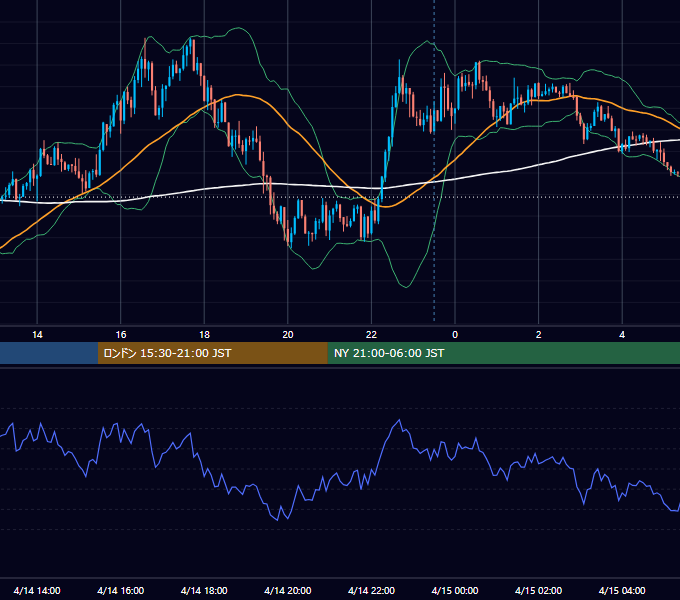This screenshot has height=600, width=680.
Task: Click the hour label 4 on price chart axis
Action: point(622,334)
